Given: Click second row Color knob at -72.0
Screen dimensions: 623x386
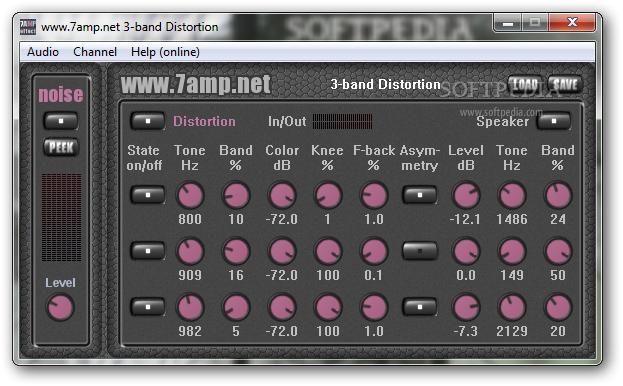Looking at the screenshot, I should coord(282,251).
